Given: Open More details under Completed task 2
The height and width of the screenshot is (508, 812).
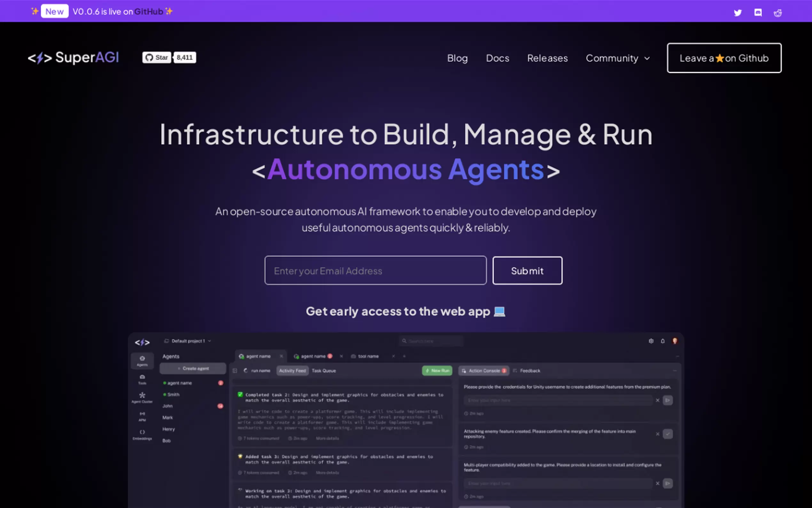Looking at the screenshot, I should [327, 439].
